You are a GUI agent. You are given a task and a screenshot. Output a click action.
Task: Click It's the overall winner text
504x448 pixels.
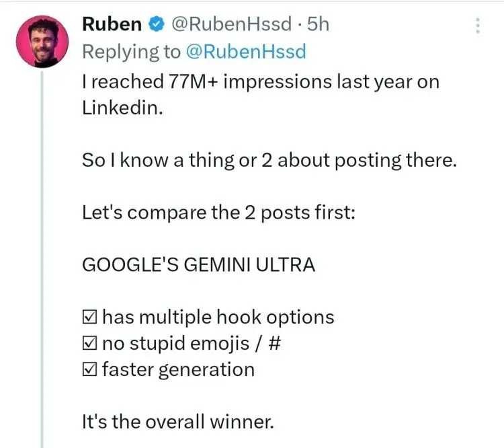pyautogui.click(x=178, y=421)
